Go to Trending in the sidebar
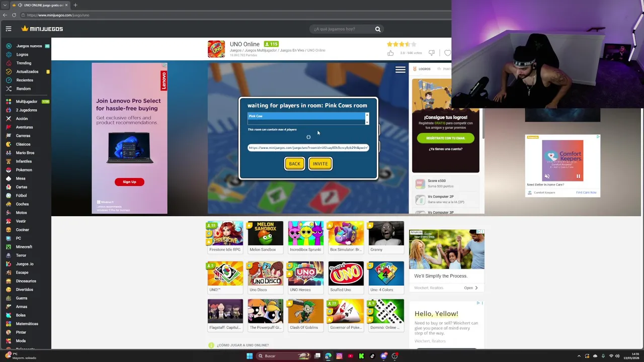The image size is (644, 362). tap(24, 63)
